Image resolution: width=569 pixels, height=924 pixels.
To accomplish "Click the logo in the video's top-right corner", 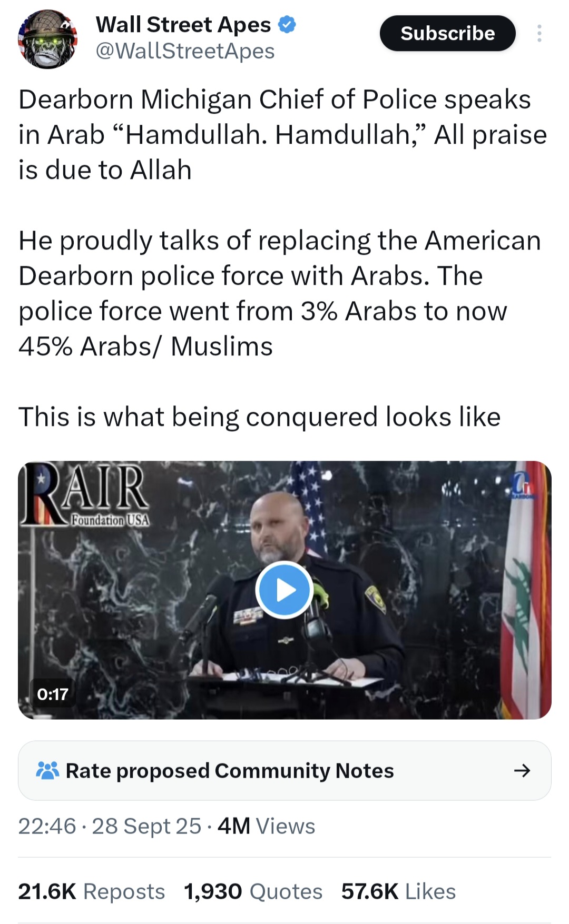I will coord(522,484).
